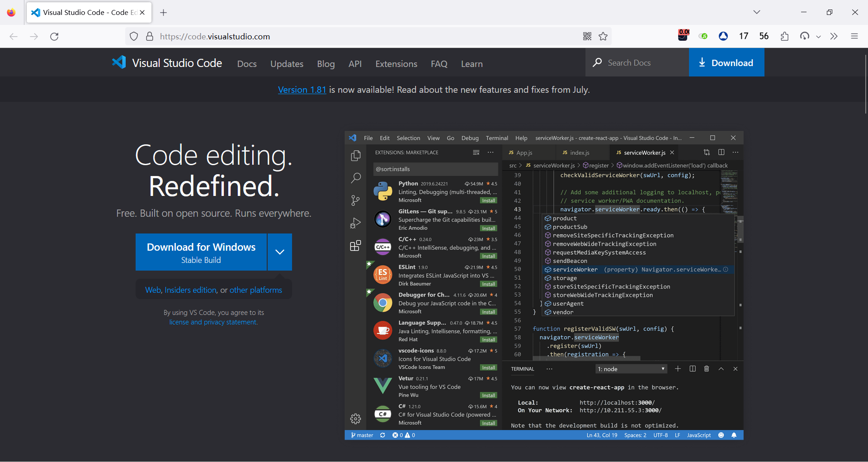Viewport: 868px width, 462px height.
Task: Open the Web link
Action: pos(153,290)
